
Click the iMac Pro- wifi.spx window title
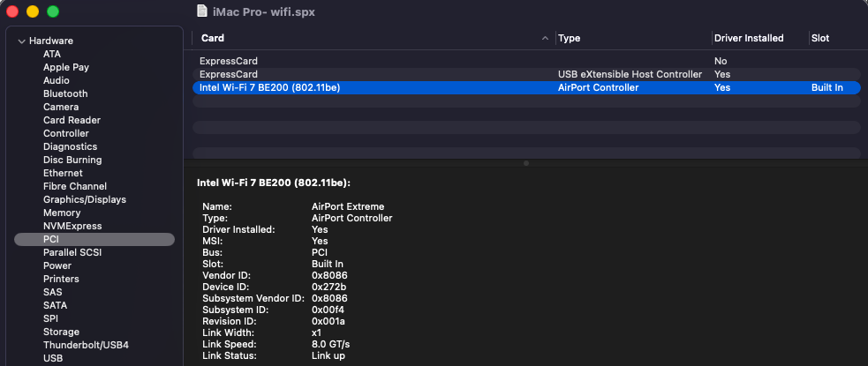click(263, 11)
